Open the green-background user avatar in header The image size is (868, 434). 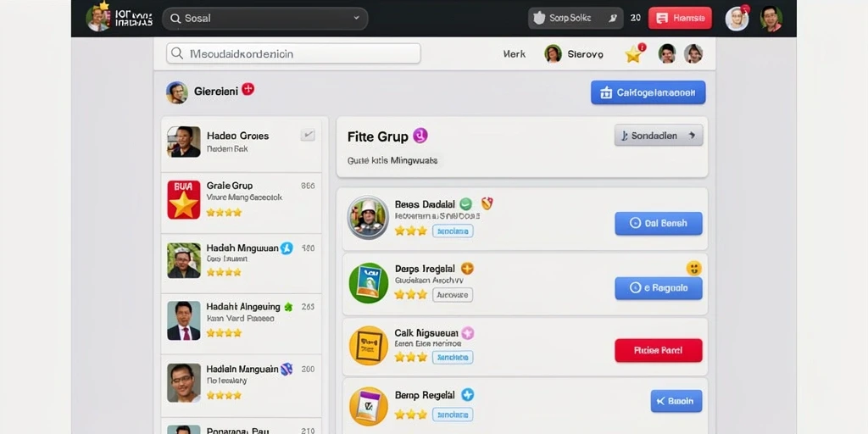point(771,19)
